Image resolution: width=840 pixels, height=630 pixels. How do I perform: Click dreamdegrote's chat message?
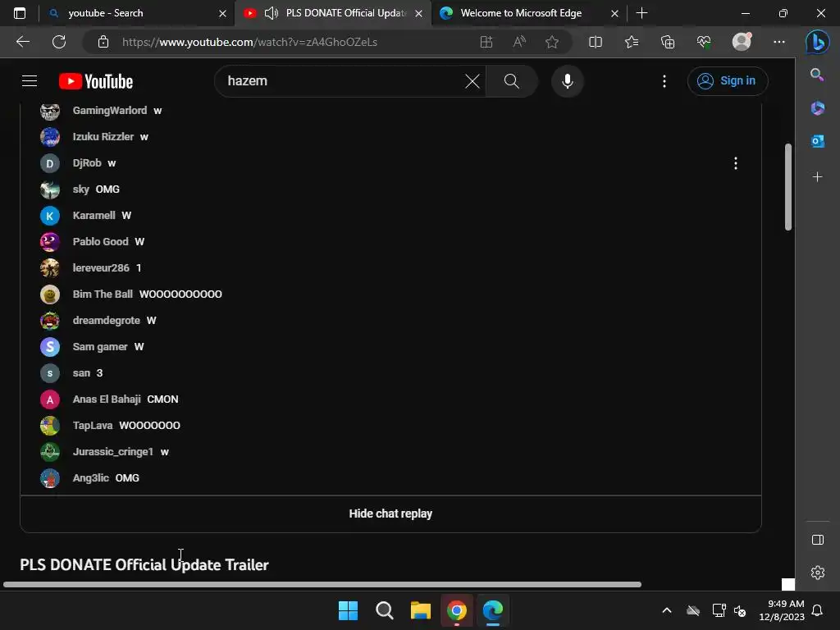(152, 321)
